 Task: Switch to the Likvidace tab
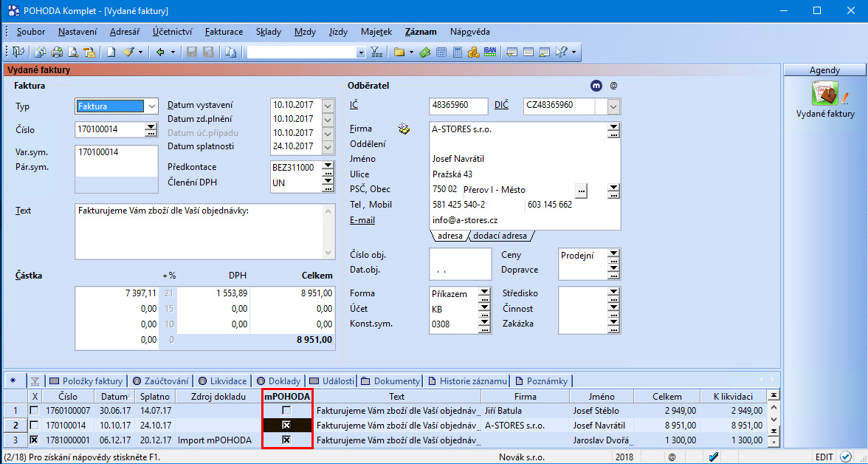click(222, 381)
